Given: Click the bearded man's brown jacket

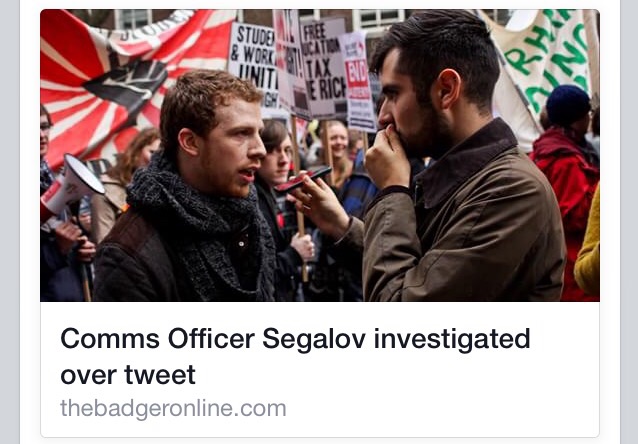Looking at the screenshot, I should (x=464, y=228).
